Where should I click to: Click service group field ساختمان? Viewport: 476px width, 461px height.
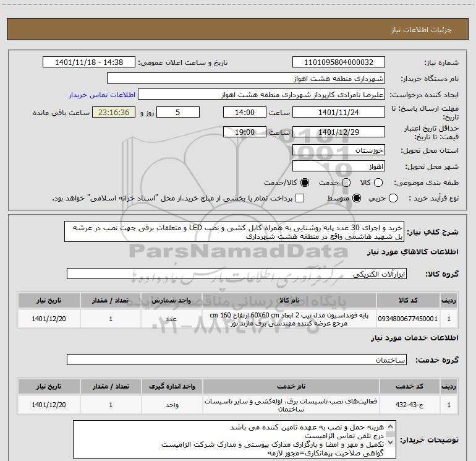(x=237, y=360)
